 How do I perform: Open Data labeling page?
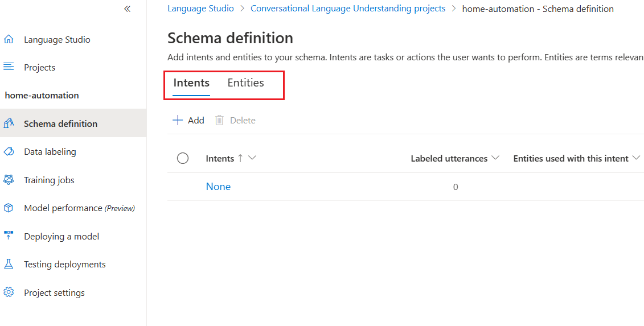(50, 151)
